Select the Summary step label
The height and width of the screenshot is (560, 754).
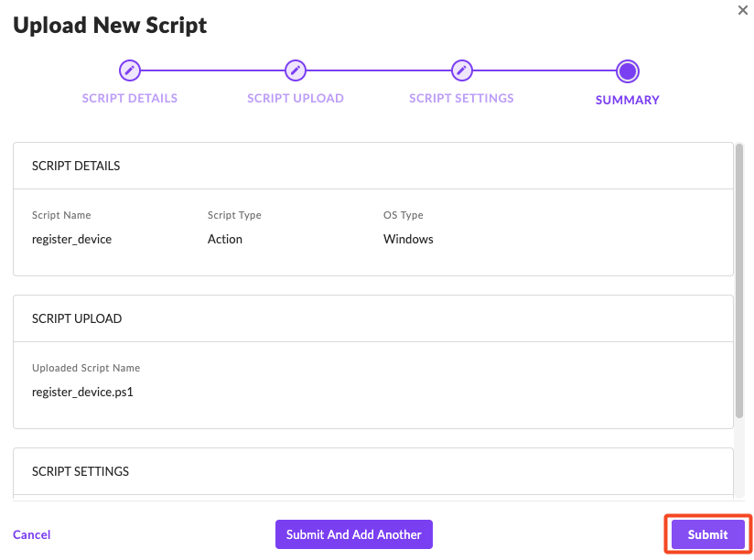(x=627, y=100)
